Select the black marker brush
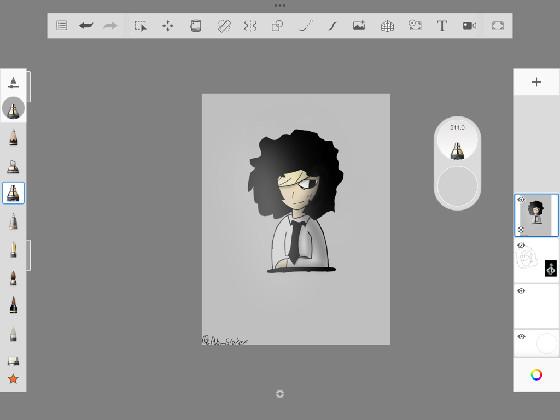Viewport: 560px width, 420px height. (13, 305)
